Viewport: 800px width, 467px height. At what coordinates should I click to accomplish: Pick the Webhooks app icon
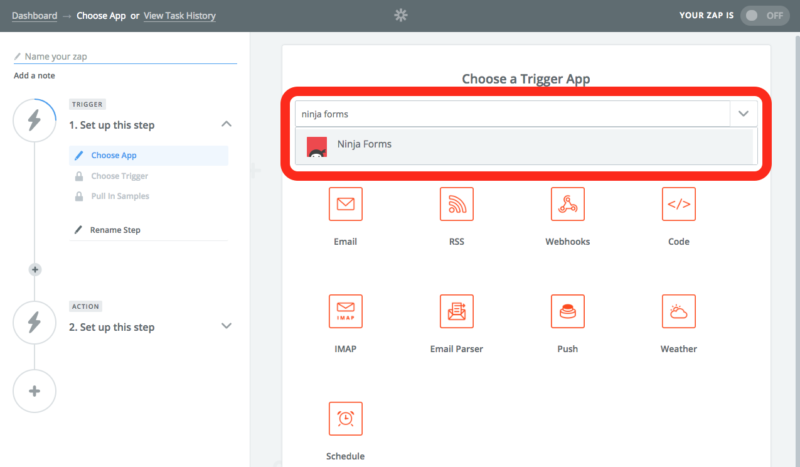tap(567, 204)
